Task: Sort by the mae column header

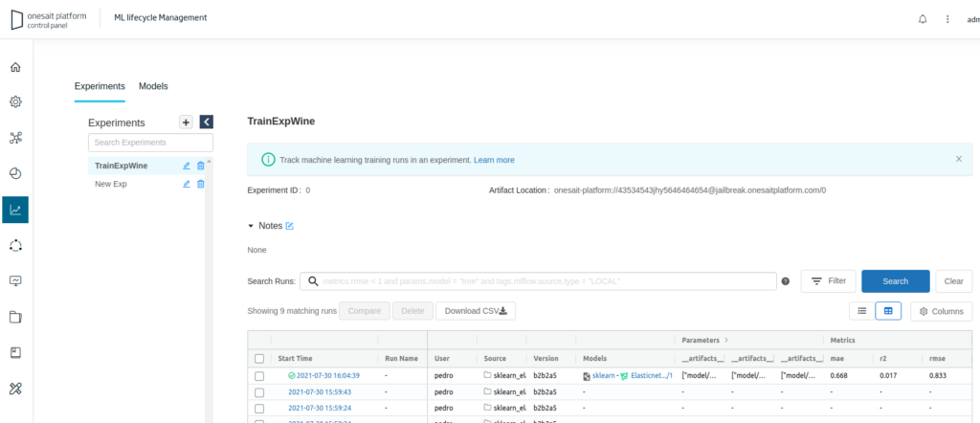Action: coord(836,359)
